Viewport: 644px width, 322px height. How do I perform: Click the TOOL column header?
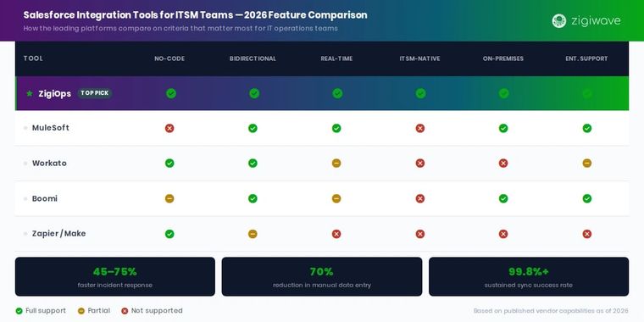pos(33,58)
